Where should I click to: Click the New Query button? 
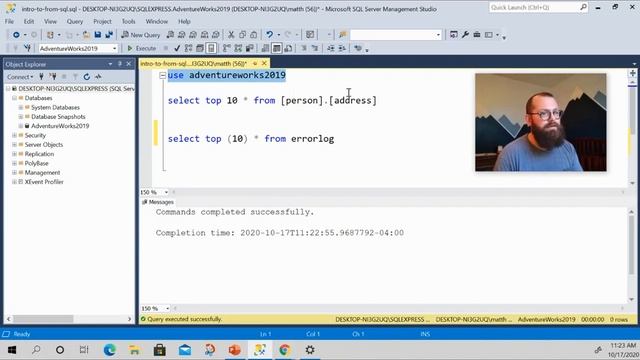click(x=141, y=35)
